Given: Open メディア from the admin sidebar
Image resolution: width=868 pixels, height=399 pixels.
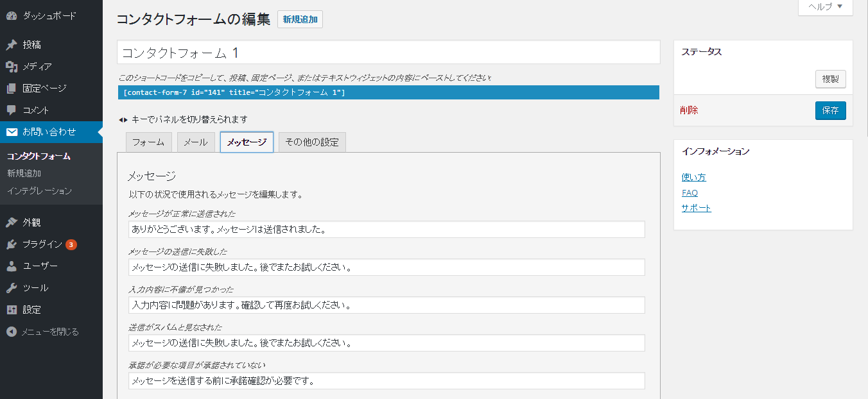Looking at the screenshot, I should tap(11, 65).
